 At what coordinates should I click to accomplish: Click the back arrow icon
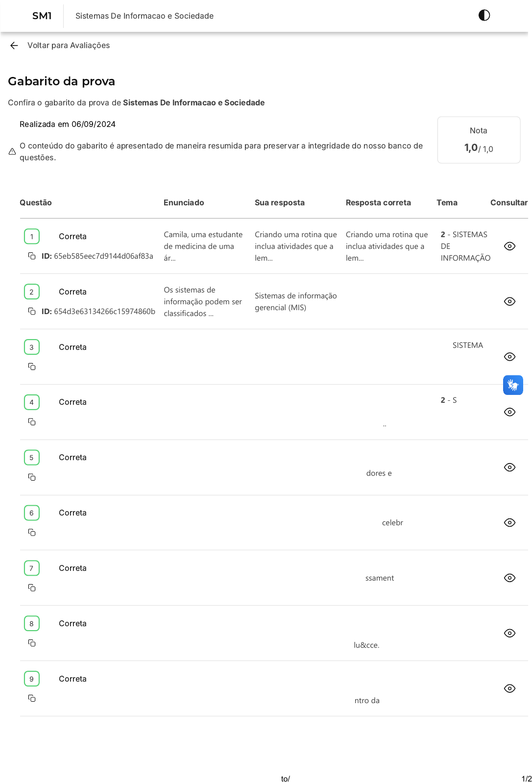(14, 46)
